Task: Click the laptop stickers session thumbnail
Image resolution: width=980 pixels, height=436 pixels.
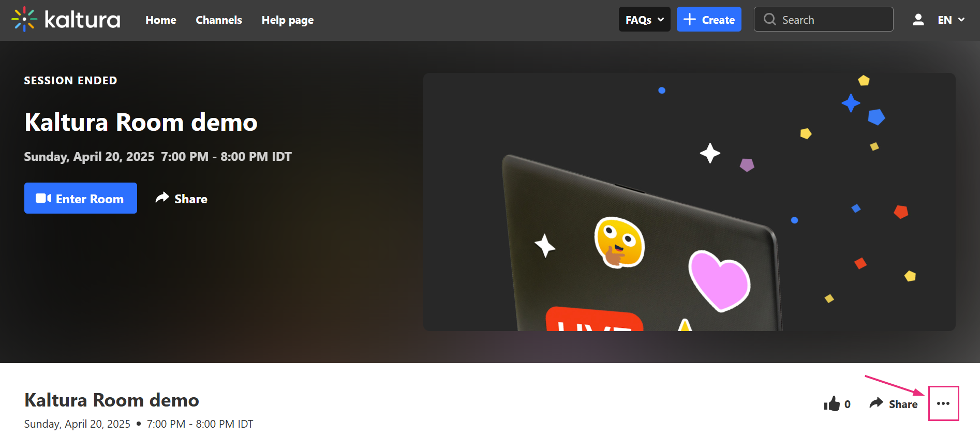Action: click(x=689, y=202)
